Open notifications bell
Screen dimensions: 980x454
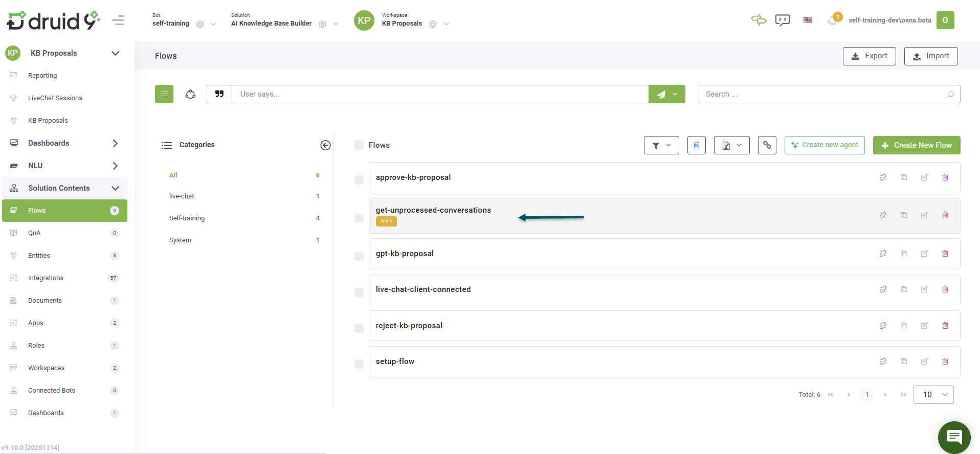click(833, 20)
